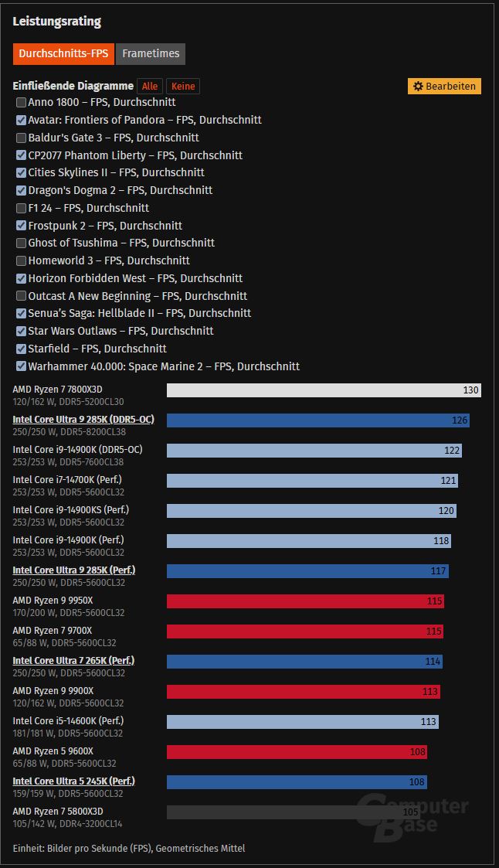Click the 130 value on top bar
Screen dimensions: 499x868
coord(470,390)
